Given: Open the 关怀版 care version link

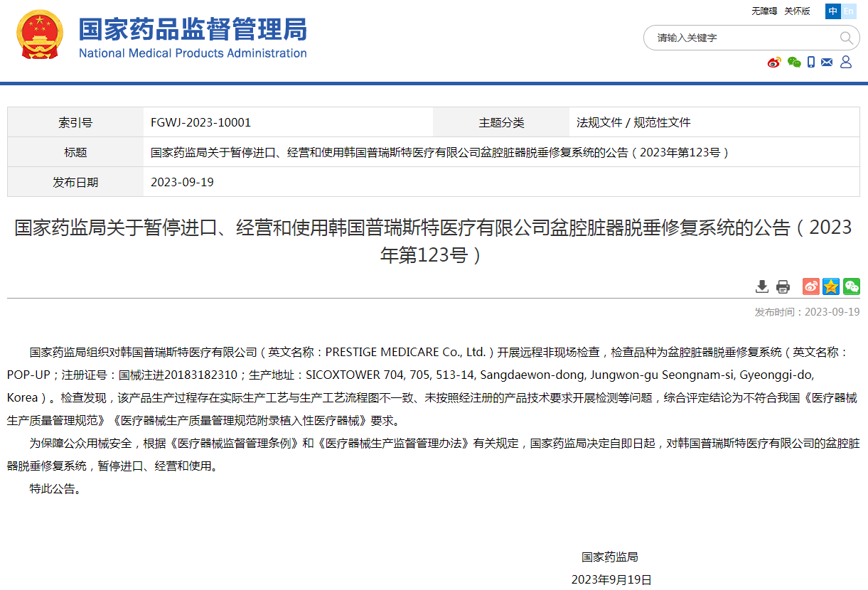Looking at the screenshot, I should pos(797,11).
